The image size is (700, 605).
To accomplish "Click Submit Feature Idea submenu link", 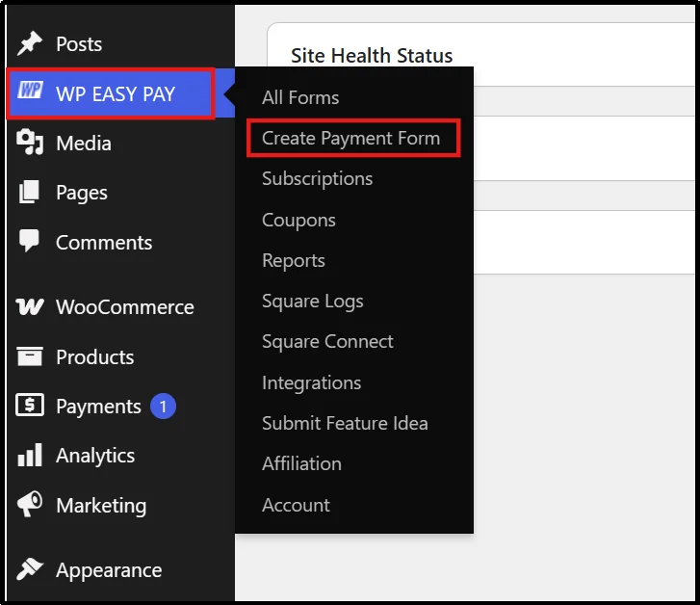I will point(345,423).
